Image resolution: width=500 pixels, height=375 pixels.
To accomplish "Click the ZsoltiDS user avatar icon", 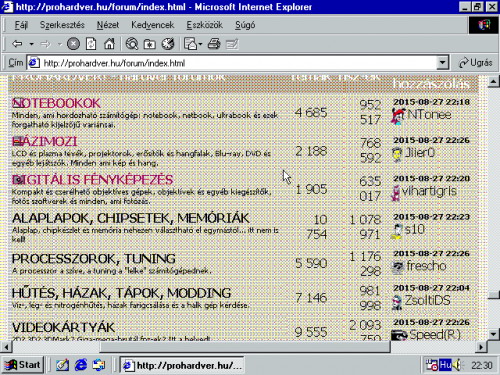I will point(397,302).
